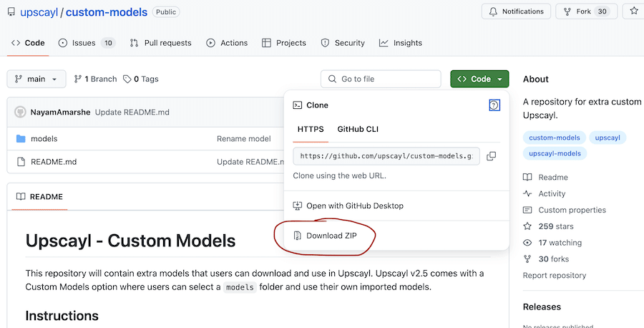Viewport: 644px width, 328px height.
Task: Star the repository with the star icon
Action: [x=634, y=11]
